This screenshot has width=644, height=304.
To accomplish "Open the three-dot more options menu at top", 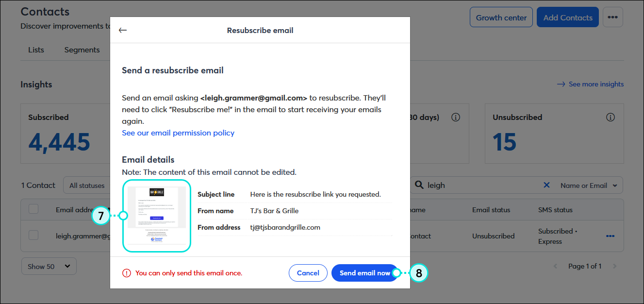I will point(612,17).
